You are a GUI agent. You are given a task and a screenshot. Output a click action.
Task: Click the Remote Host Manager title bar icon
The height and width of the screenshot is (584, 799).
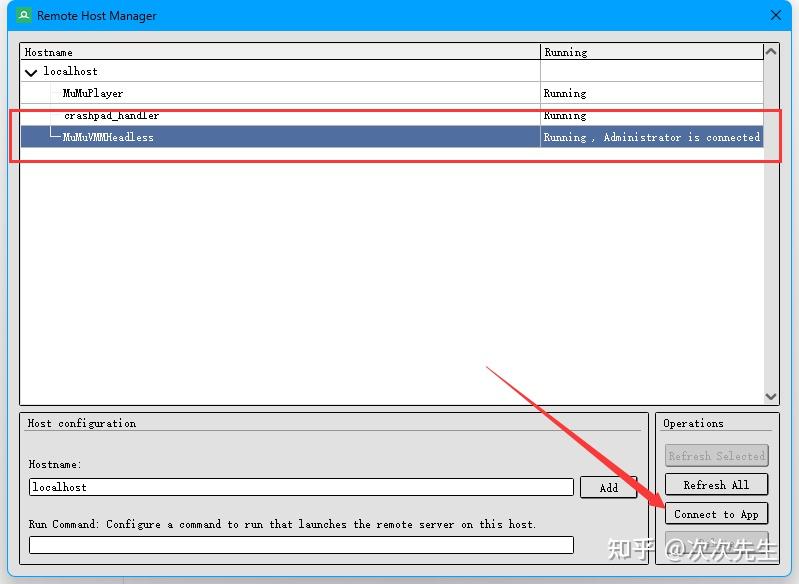(x=23, y=16)
